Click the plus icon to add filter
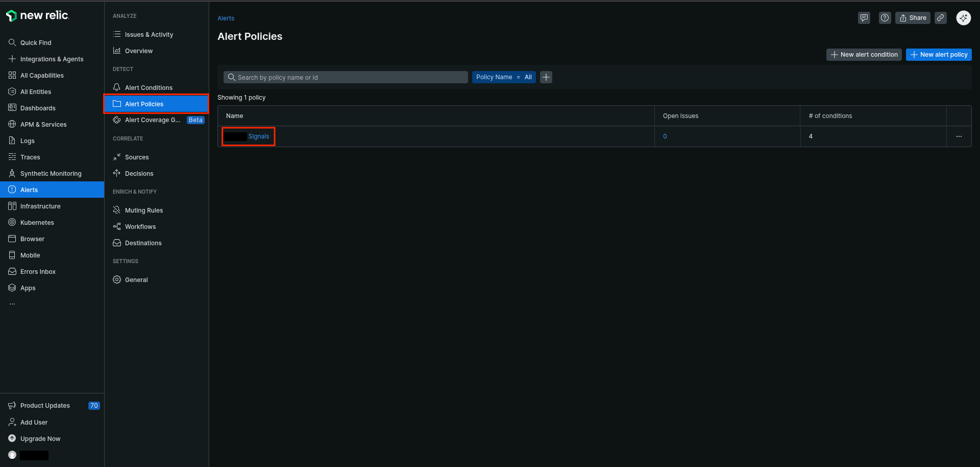 click(546, 77)
